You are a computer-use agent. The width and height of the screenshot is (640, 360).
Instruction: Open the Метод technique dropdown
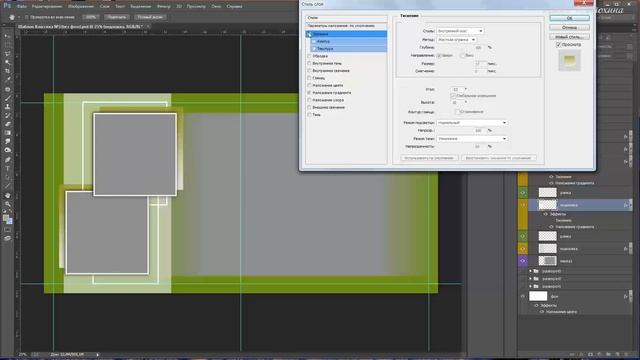coord(456,40)
